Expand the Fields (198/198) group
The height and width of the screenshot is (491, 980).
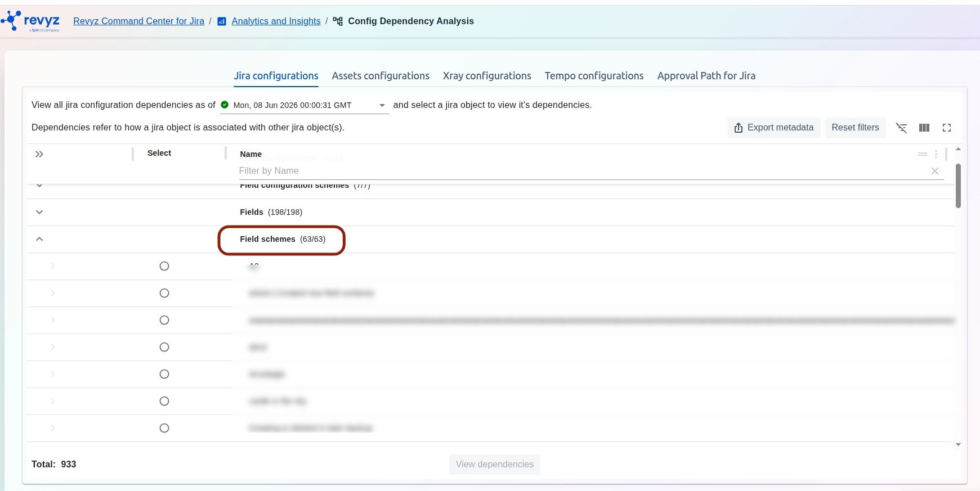39,212
